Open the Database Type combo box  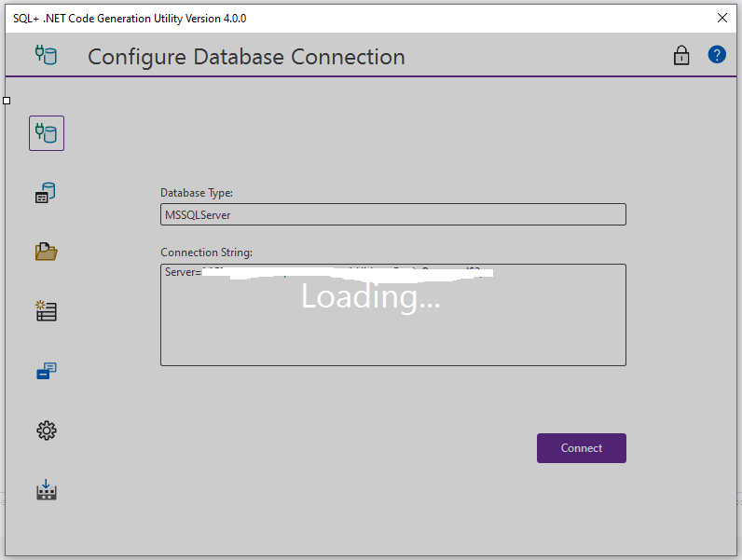(393, 214)
